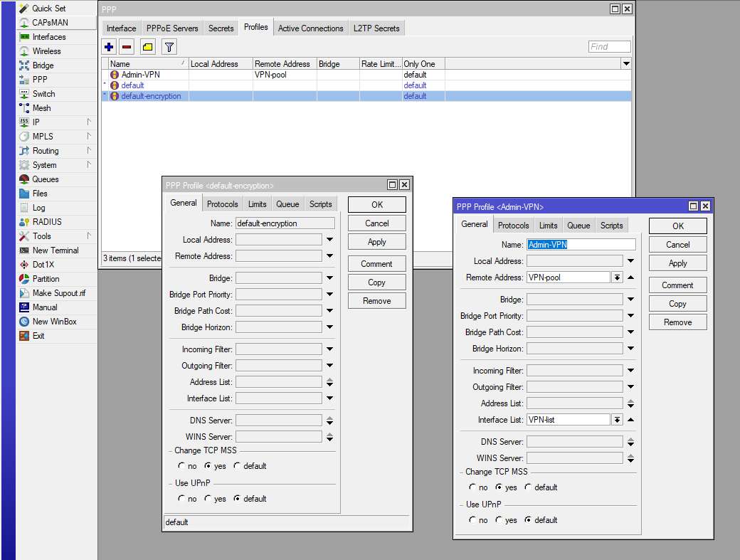Open Files in the sidebar
740x560 pixels.
click(40, 194)
